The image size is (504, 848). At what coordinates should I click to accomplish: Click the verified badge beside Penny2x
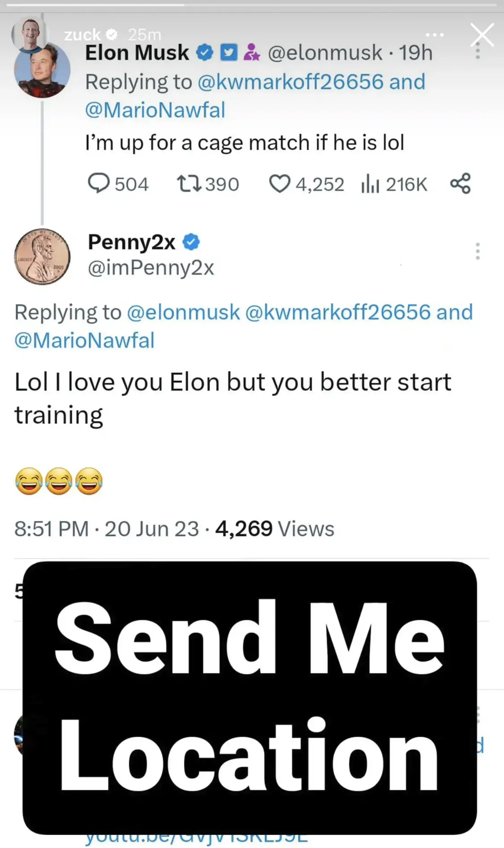tap(191, 242)
